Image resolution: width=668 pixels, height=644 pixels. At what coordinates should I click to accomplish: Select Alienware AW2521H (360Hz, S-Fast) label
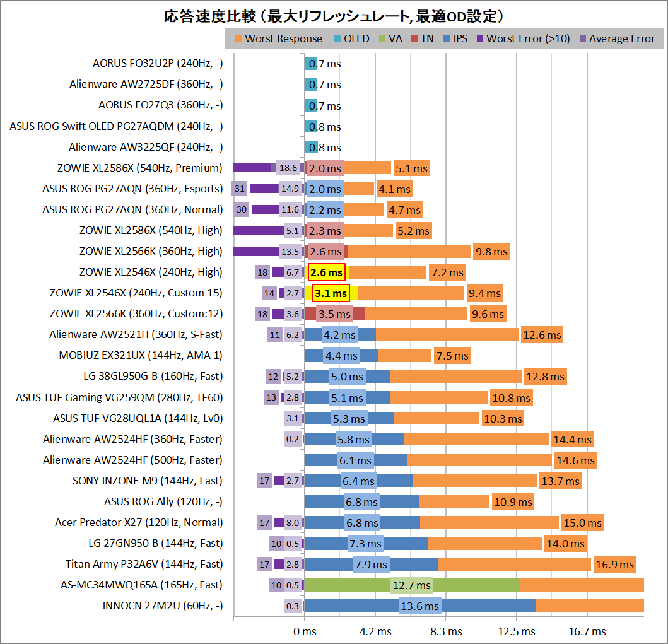(x=136, y=335)
